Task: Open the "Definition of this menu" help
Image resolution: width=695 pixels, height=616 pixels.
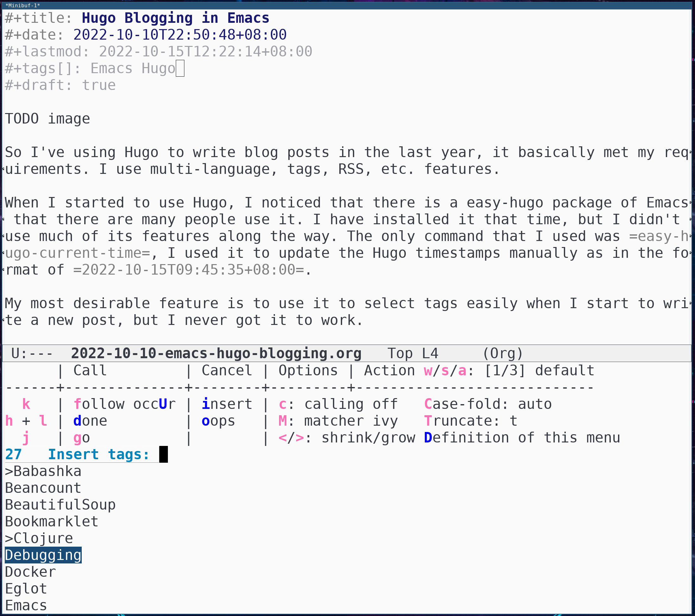Action: (x=522, y=437)
